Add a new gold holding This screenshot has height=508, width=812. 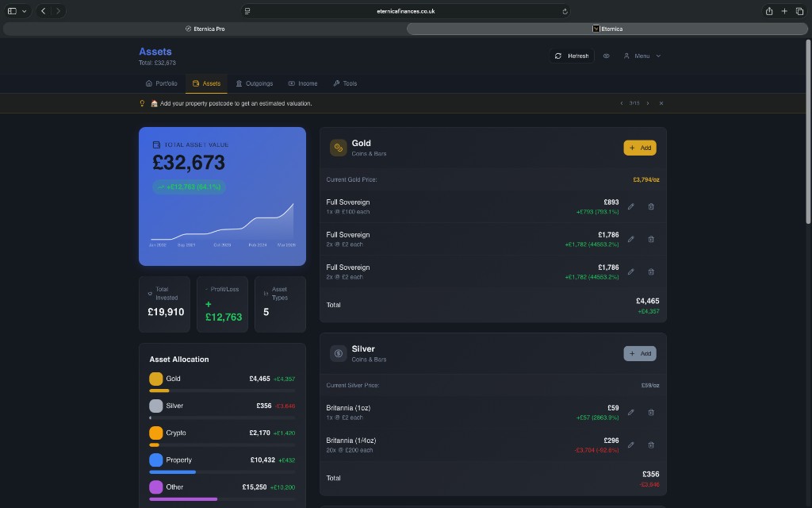(639, 148)
